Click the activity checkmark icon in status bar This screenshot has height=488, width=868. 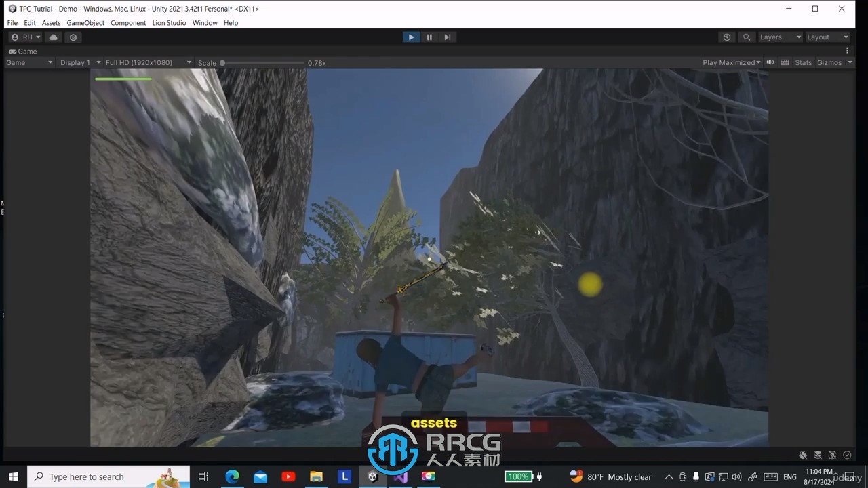(847, 455)
